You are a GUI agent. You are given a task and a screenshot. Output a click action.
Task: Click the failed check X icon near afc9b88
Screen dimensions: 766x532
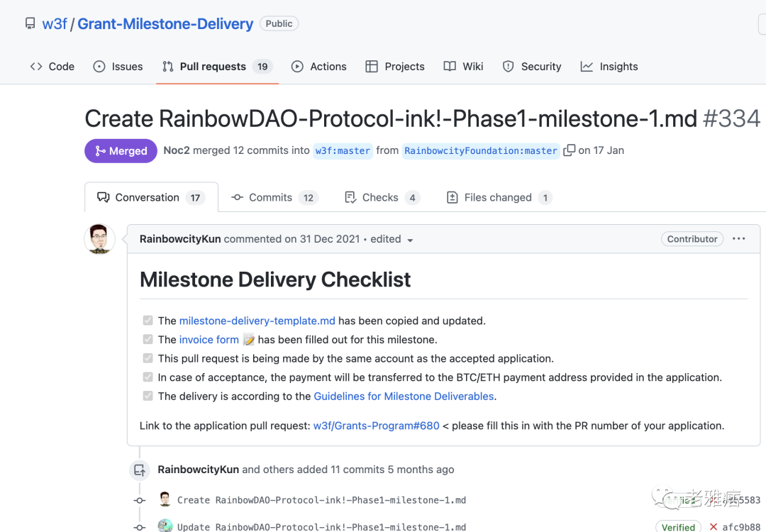(714, 526)
